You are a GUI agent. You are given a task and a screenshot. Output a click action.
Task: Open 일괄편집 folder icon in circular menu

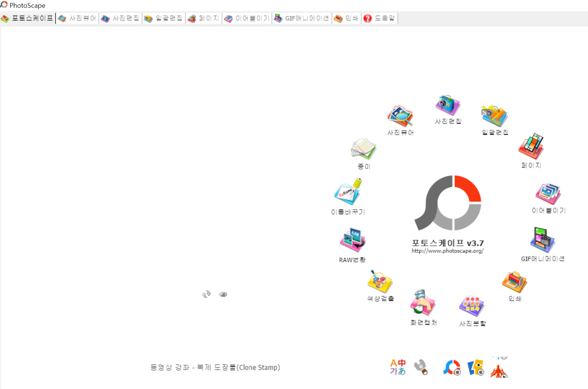point(494,116)
